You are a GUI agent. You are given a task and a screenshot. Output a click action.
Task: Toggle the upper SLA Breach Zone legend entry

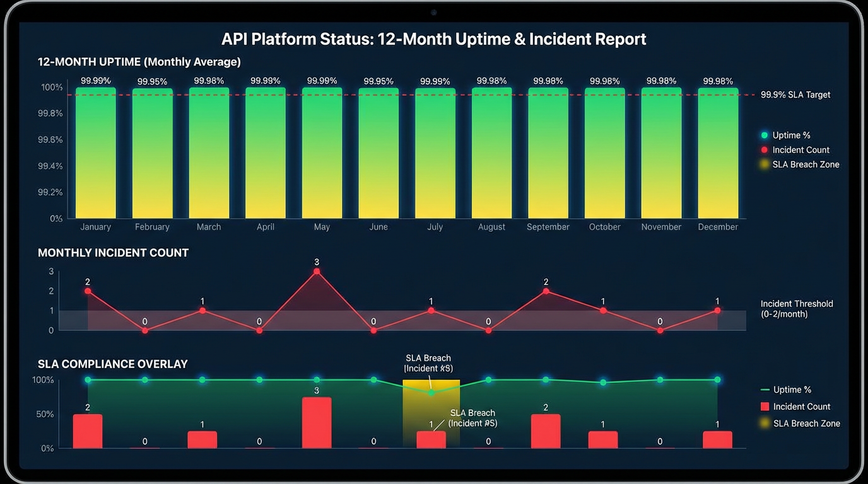click(x=799, y=164)
